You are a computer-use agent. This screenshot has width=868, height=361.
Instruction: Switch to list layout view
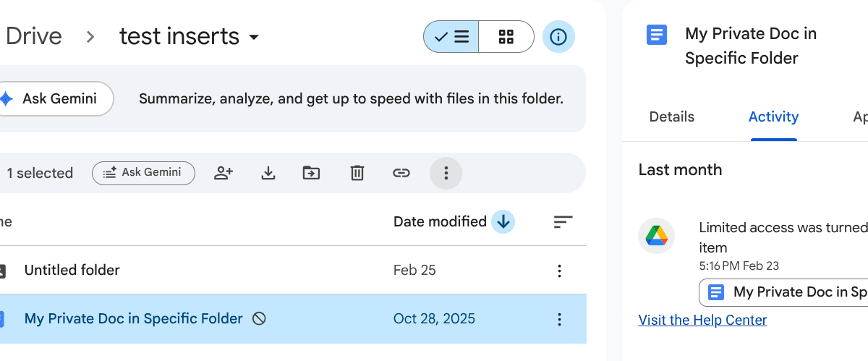tap(451, 37)
